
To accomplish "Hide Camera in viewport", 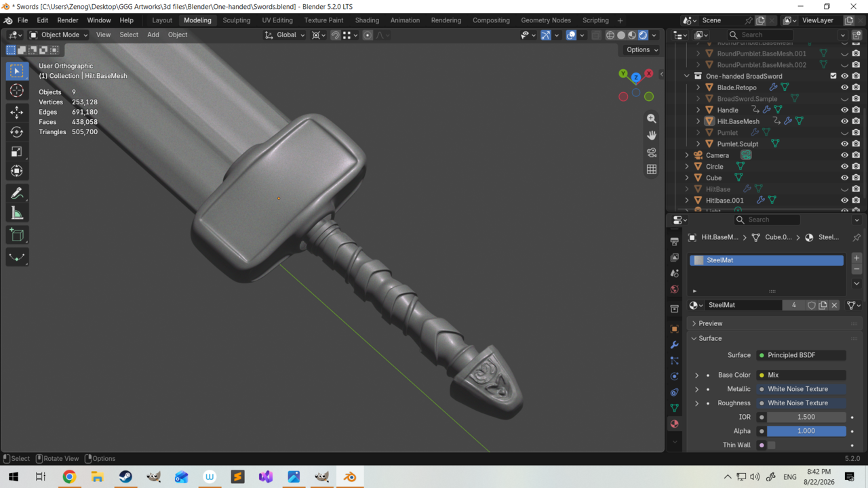I will click(x=845, y=155).
